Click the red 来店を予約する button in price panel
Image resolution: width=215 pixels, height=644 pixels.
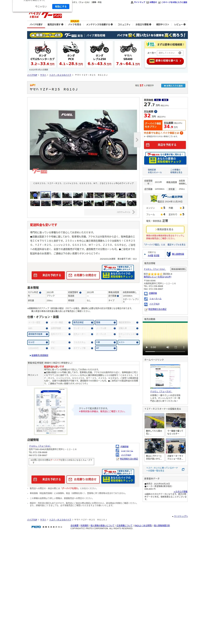[165, 145]
